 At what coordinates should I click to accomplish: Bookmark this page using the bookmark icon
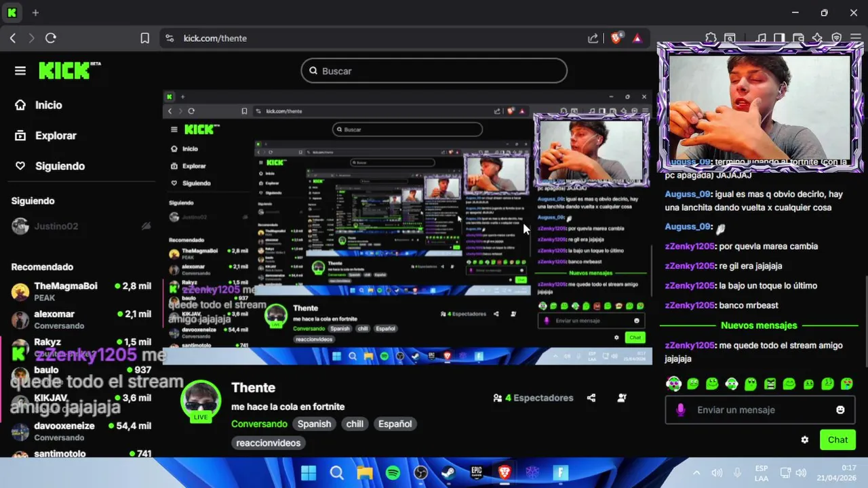[144, 39]
